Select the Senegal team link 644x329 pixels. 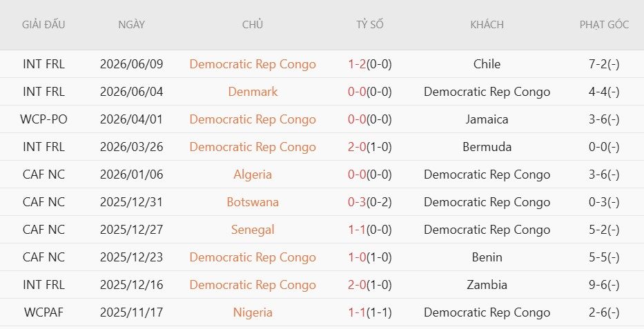253,229
